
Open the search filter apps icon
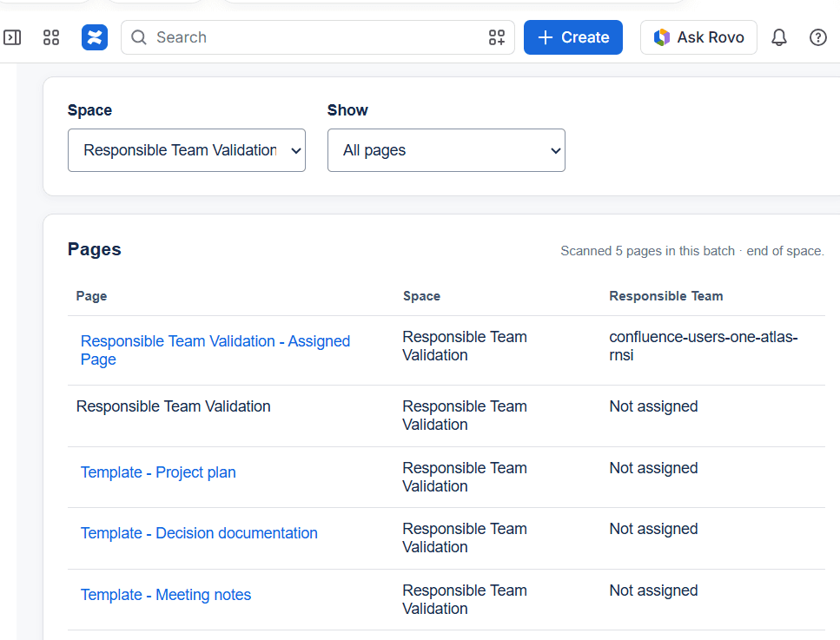497,37
